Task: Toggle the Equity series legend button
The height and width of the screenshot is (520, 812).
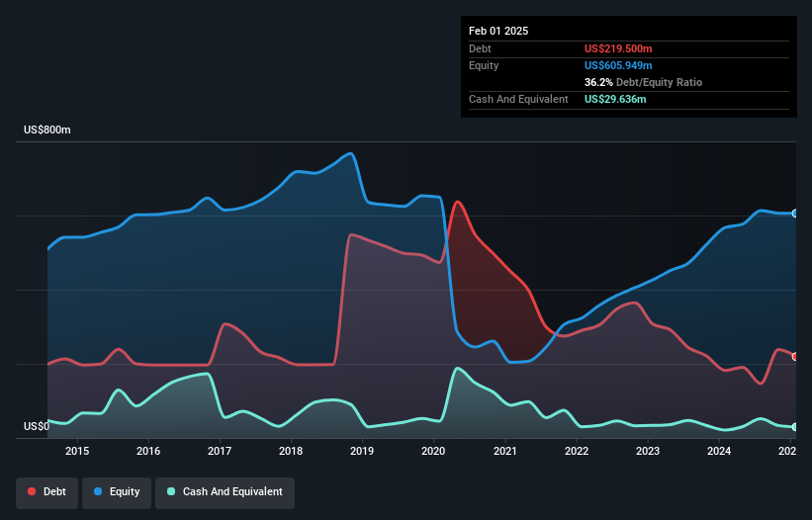Action: tap(117, 492)
